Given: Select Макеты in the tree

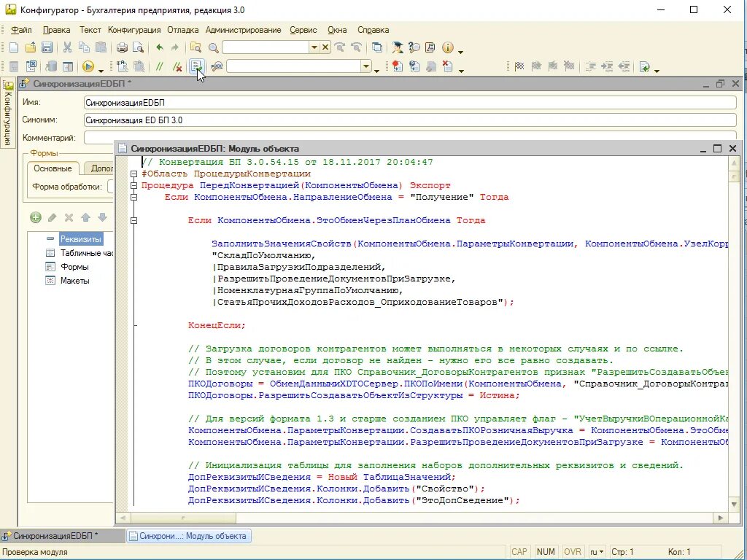Looking at the screenshot, I should pyautogui.click(x=75, y=281).
